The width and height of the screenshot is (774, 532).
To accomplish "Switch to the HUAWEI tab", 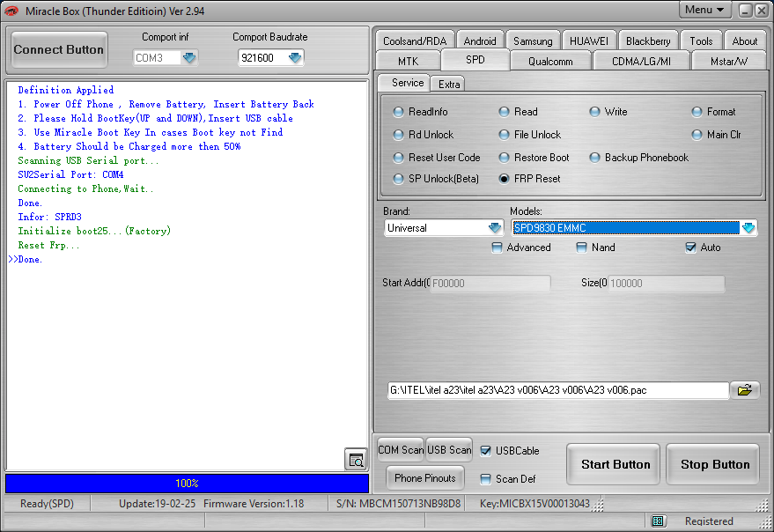I will click(x=589, y=41).
